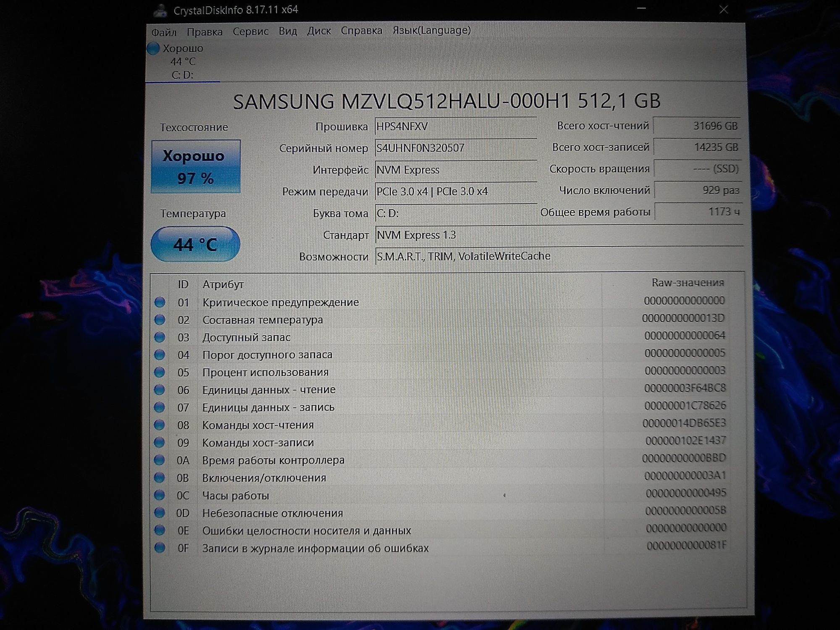The image size is (840, 630).
Task: Click the drive letter field C: D:
Action: 456,213
